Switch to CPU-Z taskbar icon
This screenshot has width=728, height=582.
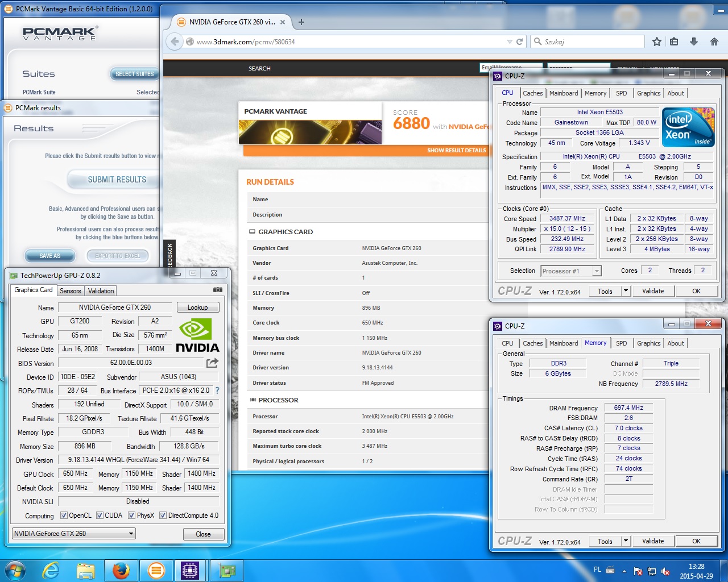[191, 570]
